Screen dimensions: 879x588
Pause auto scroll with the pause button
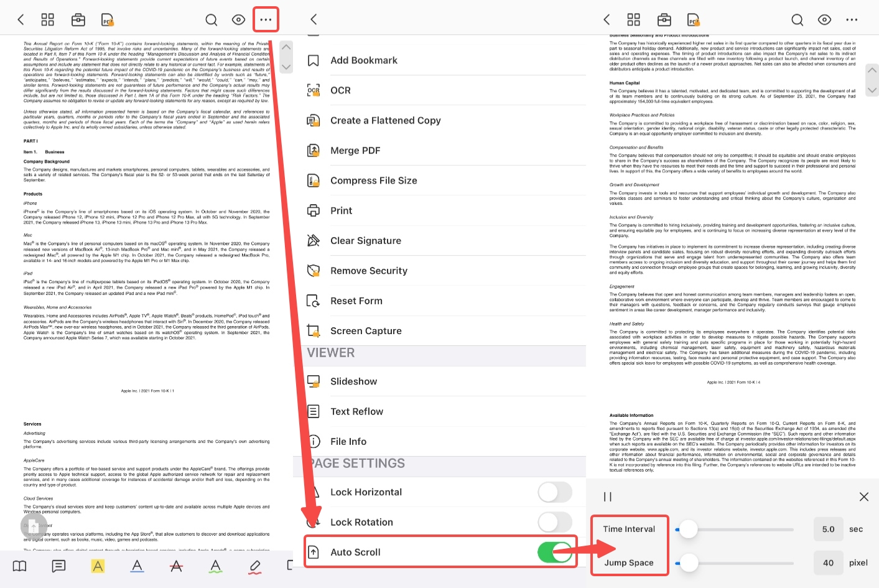pyautogui.click(x=607, y=497)
